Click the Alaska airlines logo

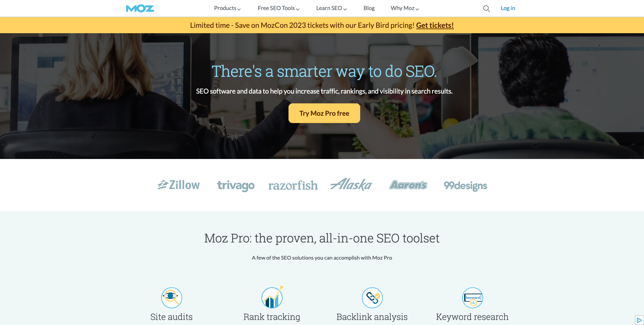(x=351, y=184)
